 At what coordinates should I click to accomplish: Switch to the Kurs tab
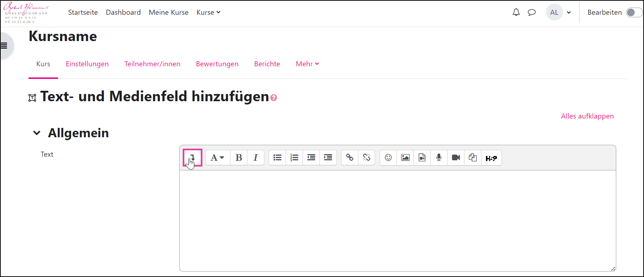coord(43,64)
